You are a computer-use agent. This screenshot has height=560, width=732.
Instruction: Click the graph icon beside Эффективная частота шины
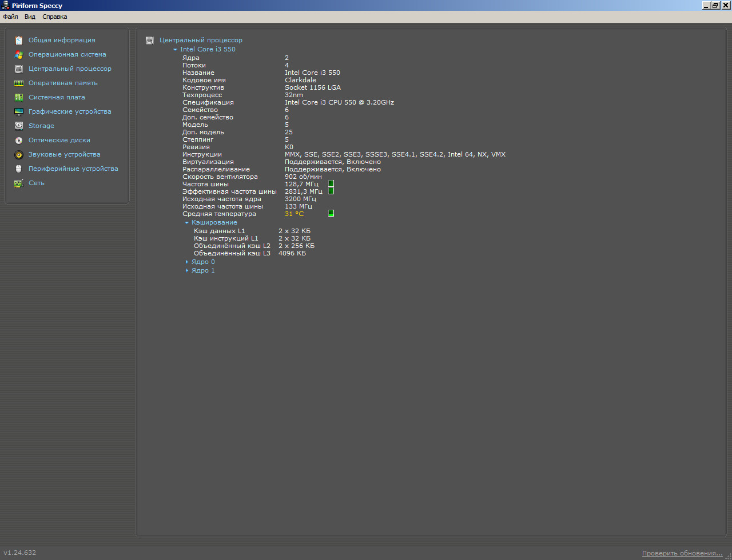click(331, 191)
